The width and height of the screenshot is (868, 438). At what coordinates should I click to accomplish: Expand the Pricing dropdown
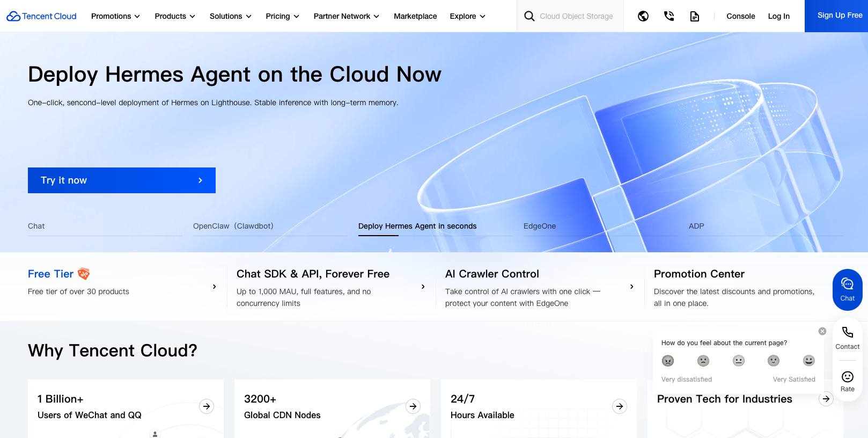click(x=283, y=16)
